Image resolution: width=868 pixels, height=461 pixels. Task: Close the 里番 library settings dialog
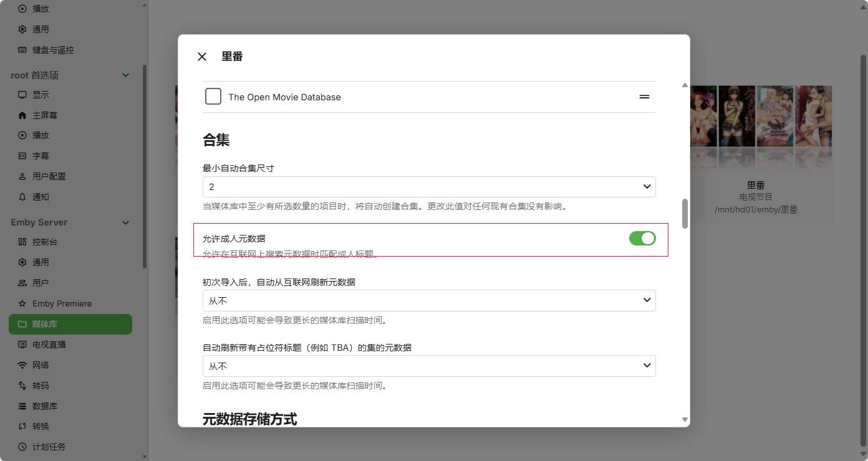202,57
